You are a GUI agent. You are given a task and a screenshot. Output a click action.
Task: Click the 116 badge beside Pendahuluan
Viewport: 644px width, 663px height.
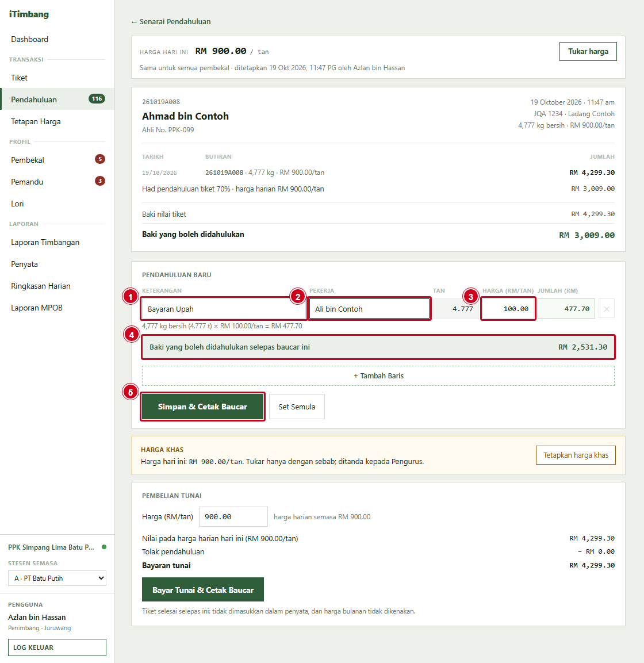tap(97, 99)
